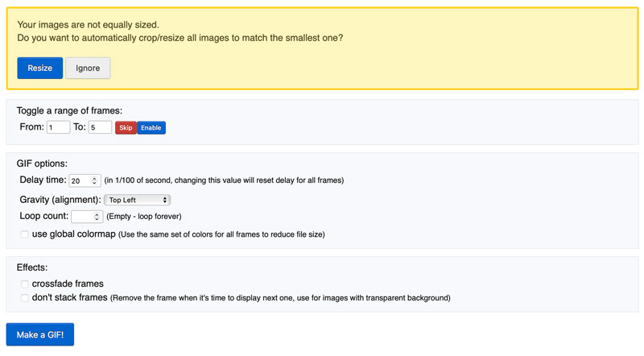The height and width of the screenshot is (356, 644).
Task: Tick the crossfade frames checkbox
Action: pos(25,284)
